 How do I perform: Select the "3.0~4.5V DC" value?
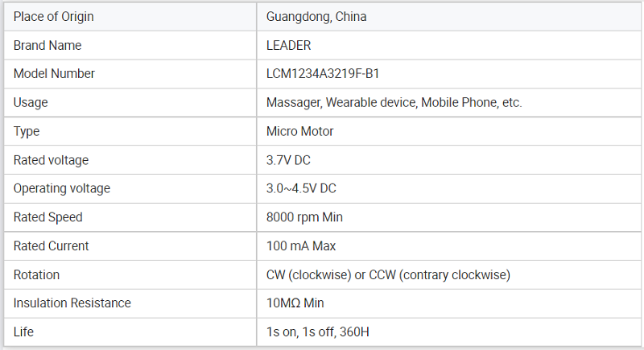pyautogui.click(x=301, y=188)
